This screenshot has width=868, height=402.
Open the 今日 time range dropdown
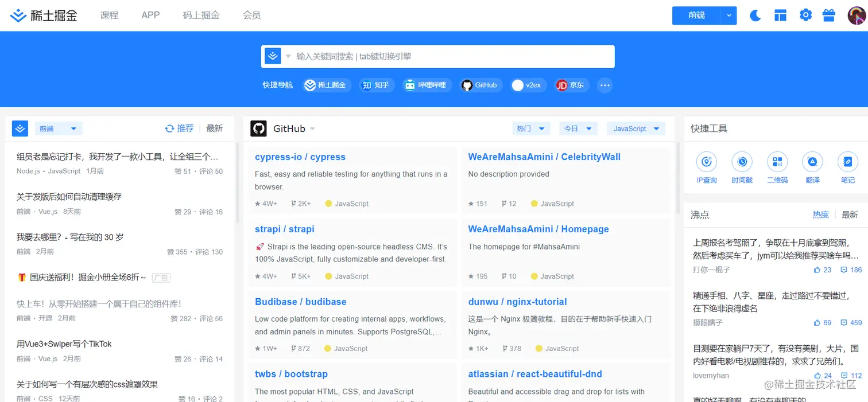578,128
